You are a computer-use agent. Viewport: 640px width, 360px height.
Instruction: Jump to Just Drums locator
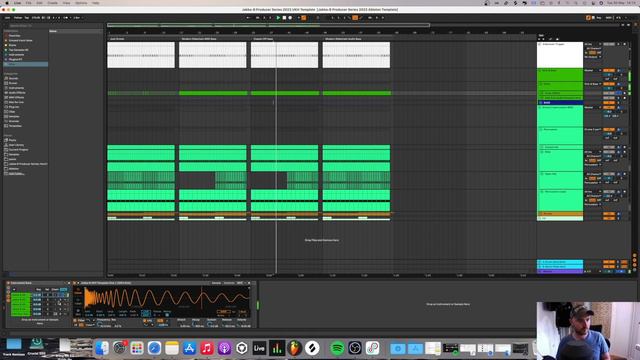(117, 39)
